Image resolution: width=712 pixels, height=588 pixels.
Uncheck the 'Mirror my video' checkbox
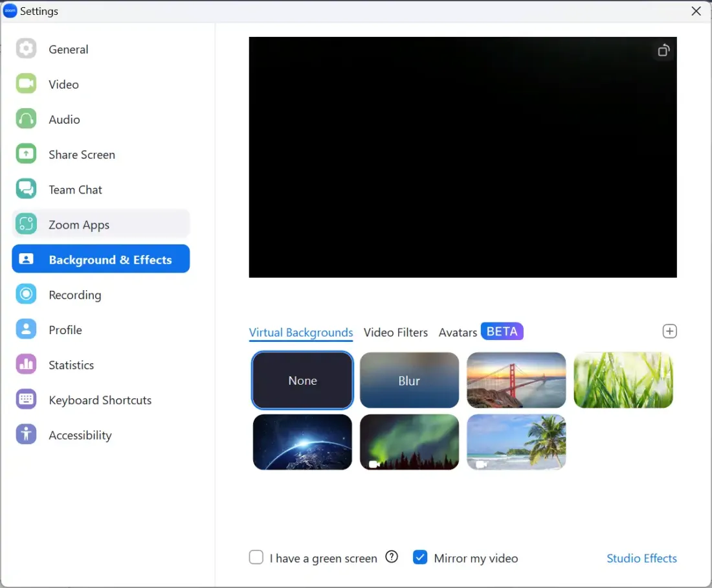(420, 558)
